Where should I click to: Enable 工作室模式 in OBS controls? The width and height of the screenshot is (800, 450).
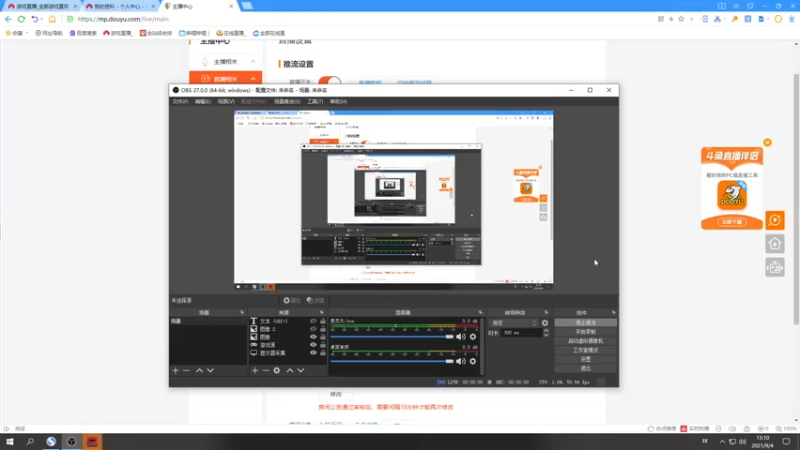[585, 350]
